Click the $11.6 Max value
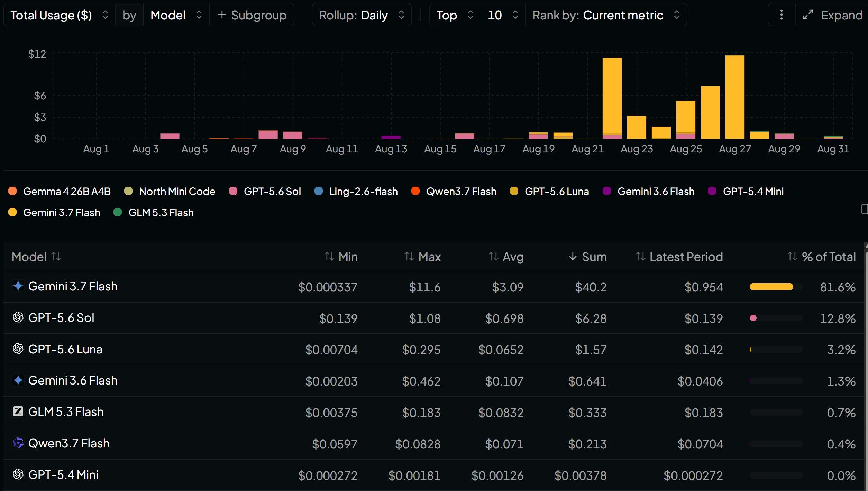868x491 pixels. [x=425, y=287]
